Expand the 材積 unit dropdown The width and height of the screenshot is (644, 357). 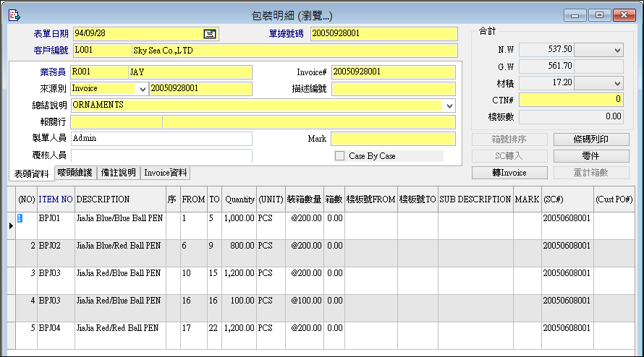click(x=617, y=83)
